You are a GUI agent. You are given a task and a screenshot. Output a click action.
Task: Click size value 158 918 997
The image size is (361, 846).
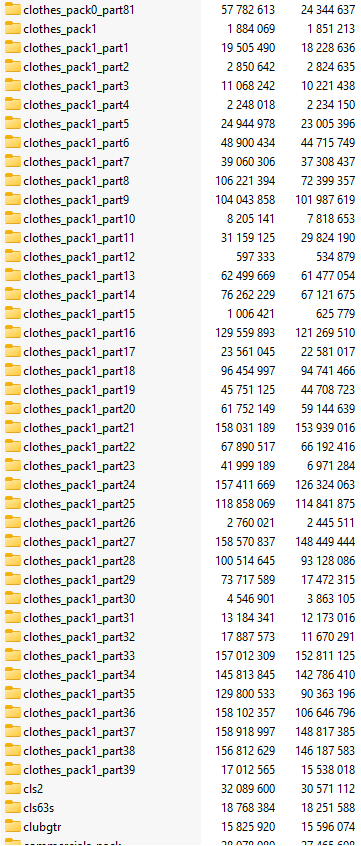click(x=245, y=732)
